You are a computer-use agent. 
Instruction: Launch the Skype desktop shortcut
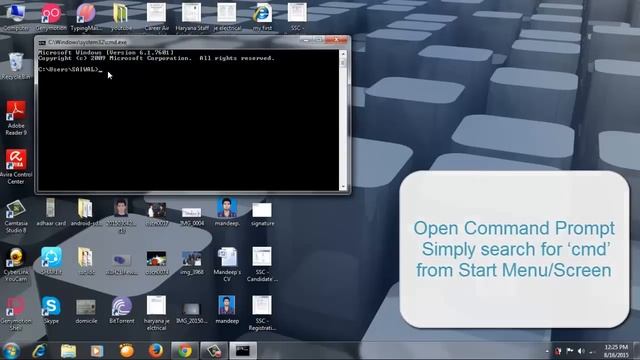51,310
